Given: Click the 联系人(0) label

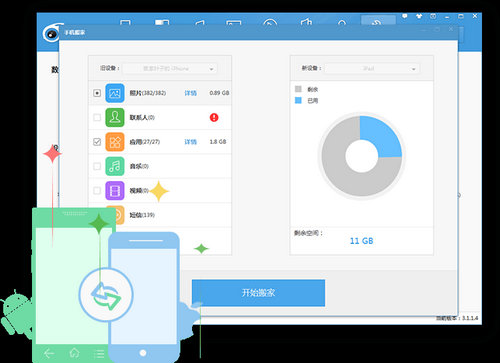Looking at the screenshot, I should click(x=142, y=117).
